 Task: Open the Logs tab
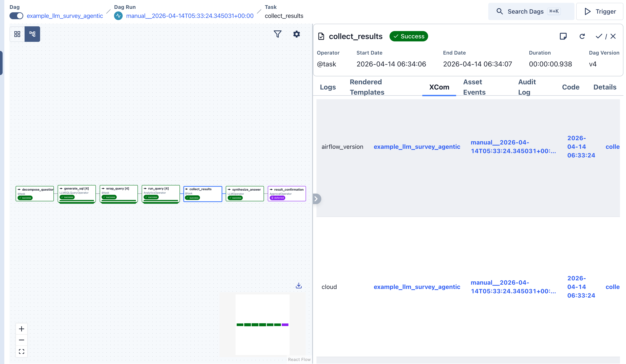point(328,87)
